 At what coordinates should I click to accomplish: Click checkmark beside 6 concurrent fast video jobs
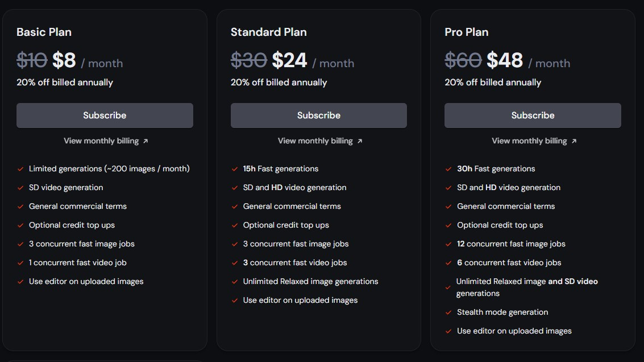click(449, 263)
